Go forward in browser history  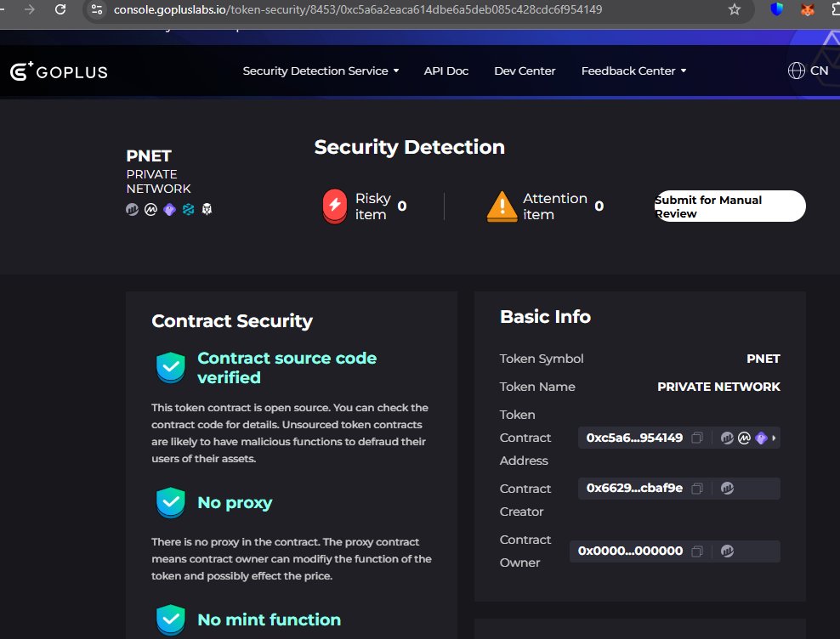(x=30, y=9)
